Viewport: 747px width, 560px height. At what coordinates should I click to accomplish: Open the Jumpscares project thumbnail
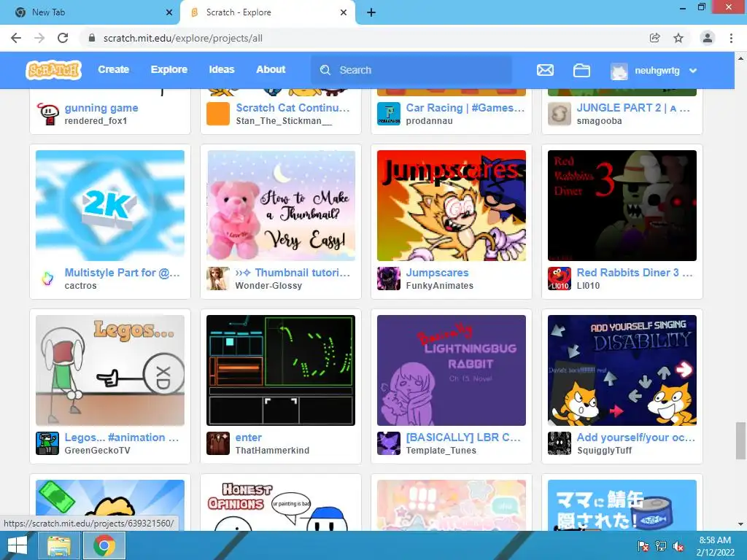pyautogui.click(x=452, y=206)
